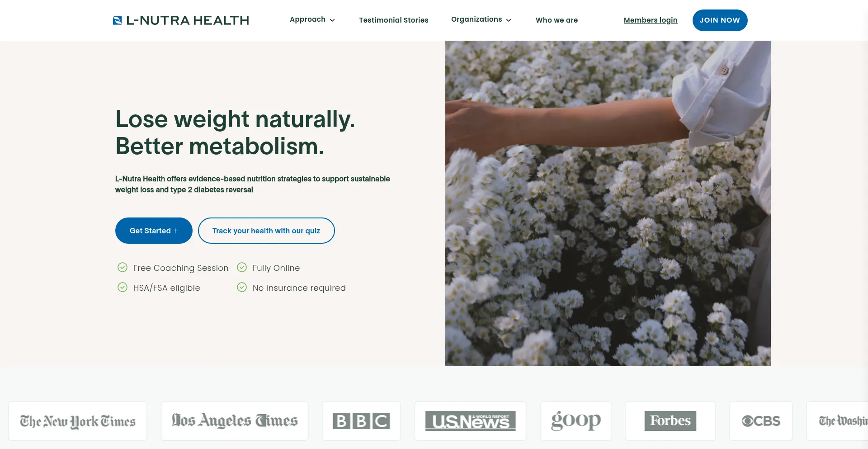
Task: Click Track your health with our quiz
Action: pyautogui.click(x=266, y=231)
